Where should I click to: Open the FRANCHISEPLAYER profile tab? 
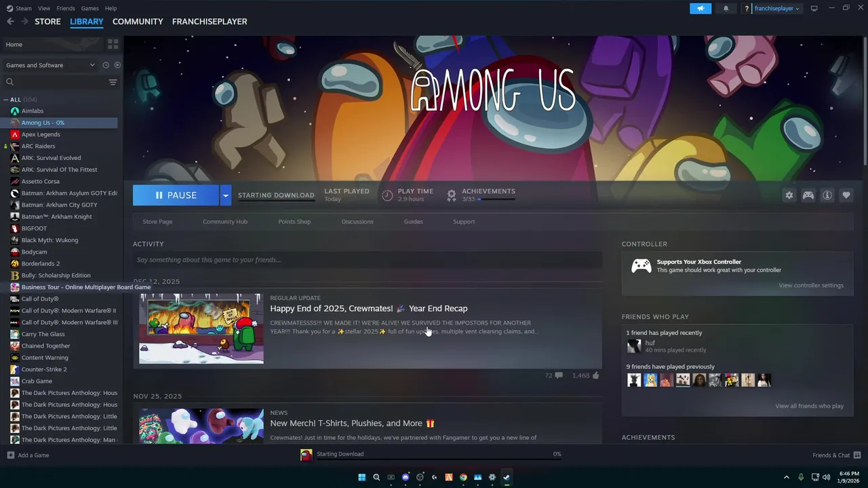(x=210, y=22)
